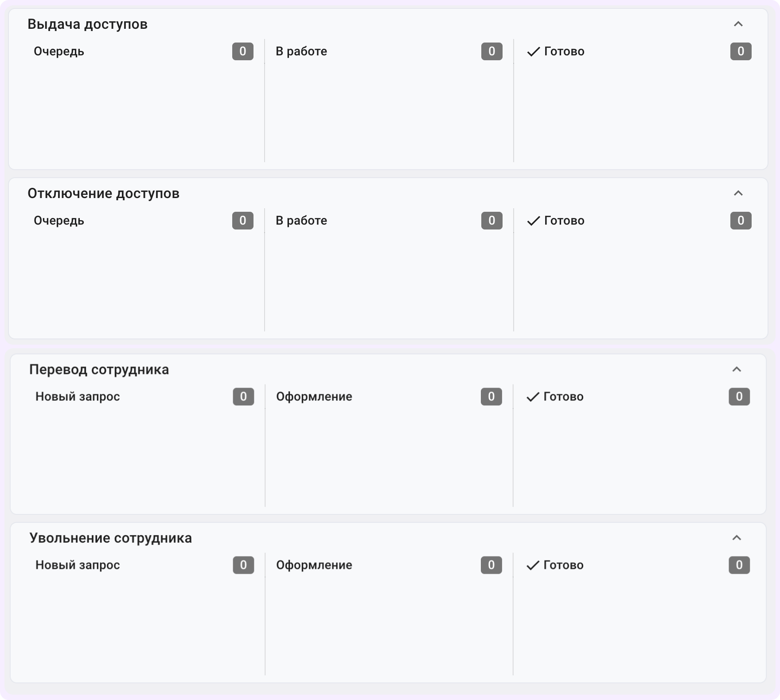Viewport: 780px width, 700px height.
Task: Select Новый запрос column in Увольнение сотрудника
Action: tap(78, 565)
